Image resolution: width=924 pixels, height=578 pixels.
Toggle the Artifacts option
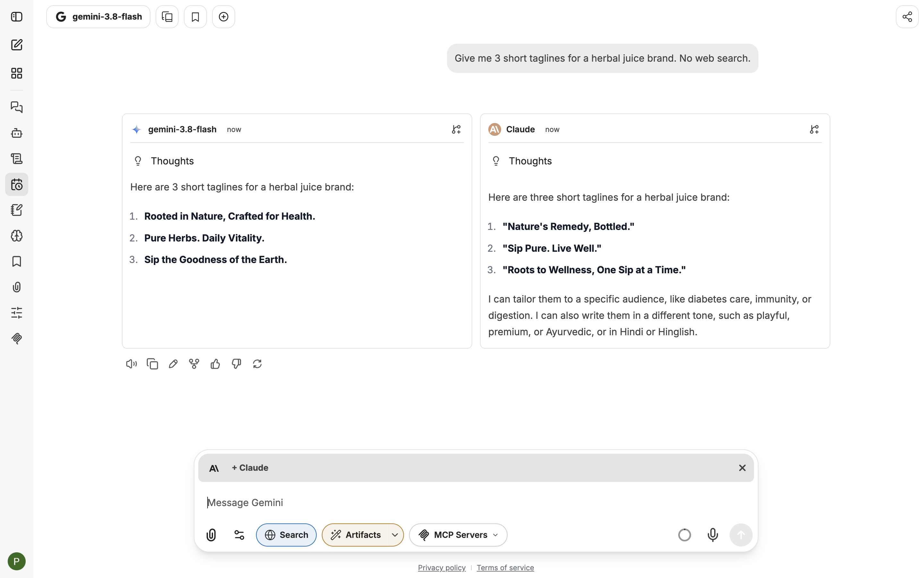[356, 535]
